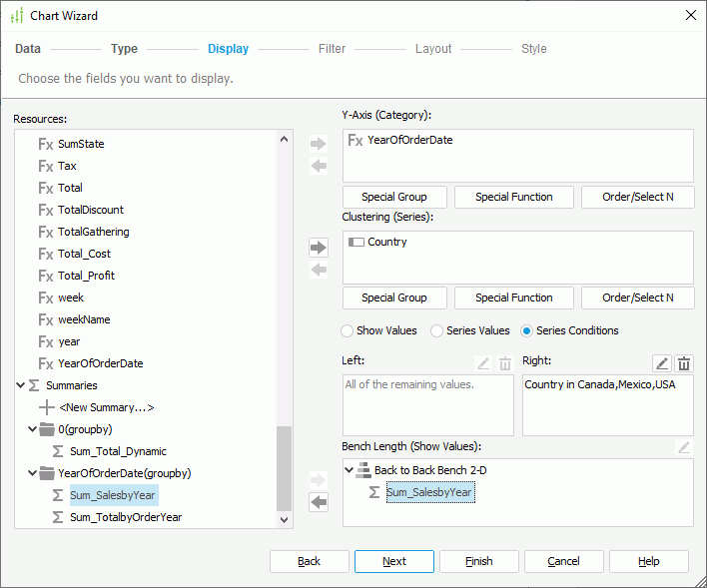The image size is (707, 588).
Task: Collapse the 0(groupby) folder node
Action: pyautogui.click(x=33, y=429)
